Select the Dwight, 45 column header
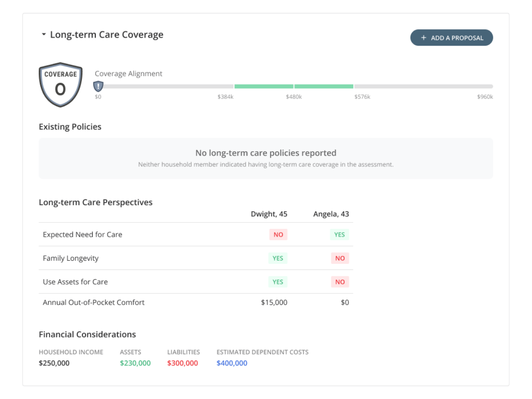Screen dimensions: 532x399 [269, 214]
